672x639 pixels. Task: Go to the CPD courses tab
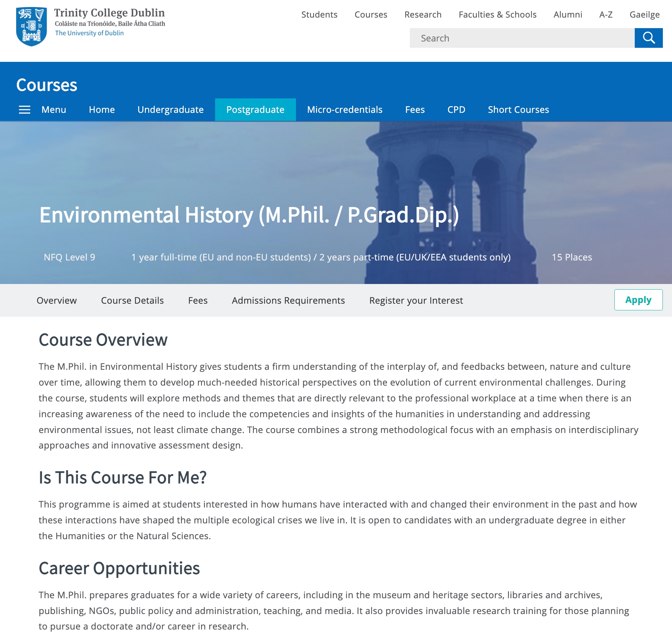pos(456,110)
